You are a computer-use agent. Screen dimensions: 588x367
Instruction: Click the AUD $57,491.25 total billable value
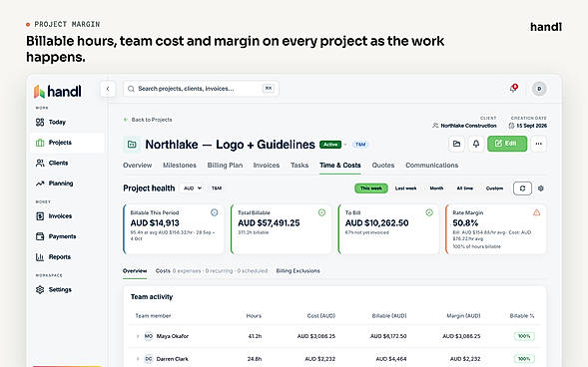[x=269, y=223]
